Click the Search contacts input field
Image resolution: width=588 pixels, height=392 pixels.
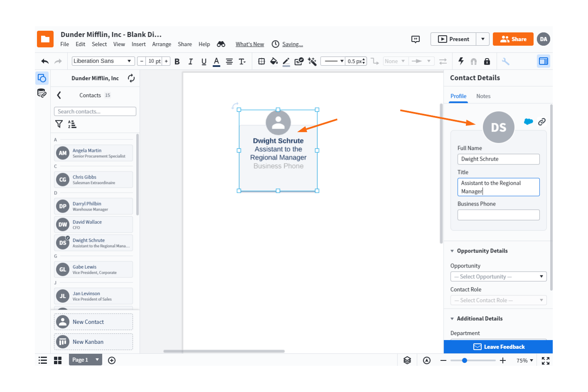coord(95,111)
